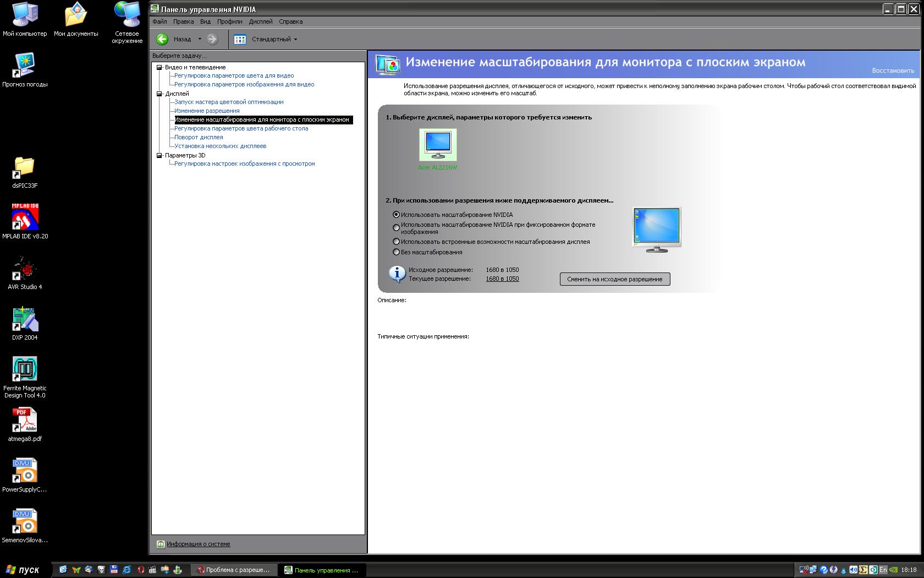Click the AVR Studio 4 desktop icon

coord(25,268)
